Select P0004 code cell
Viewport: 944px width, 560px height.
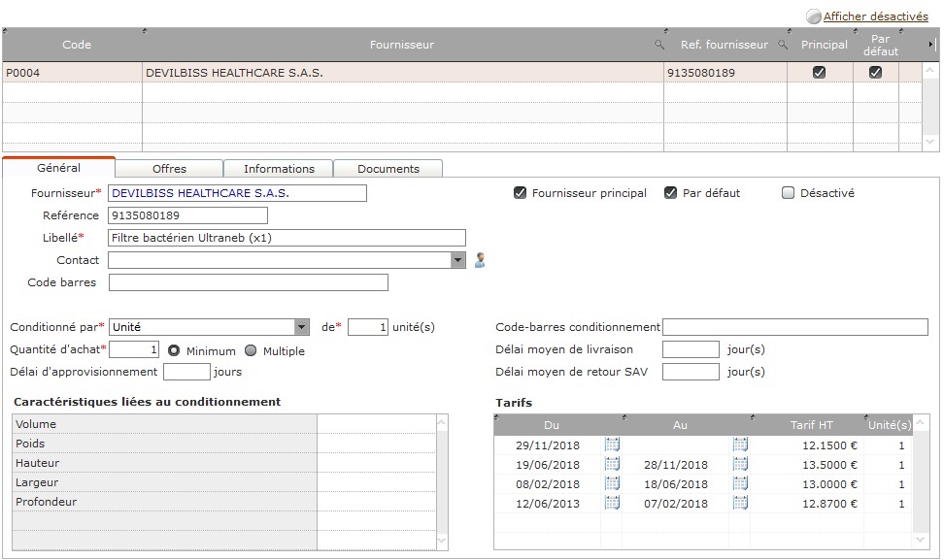[x=72, y=73]
